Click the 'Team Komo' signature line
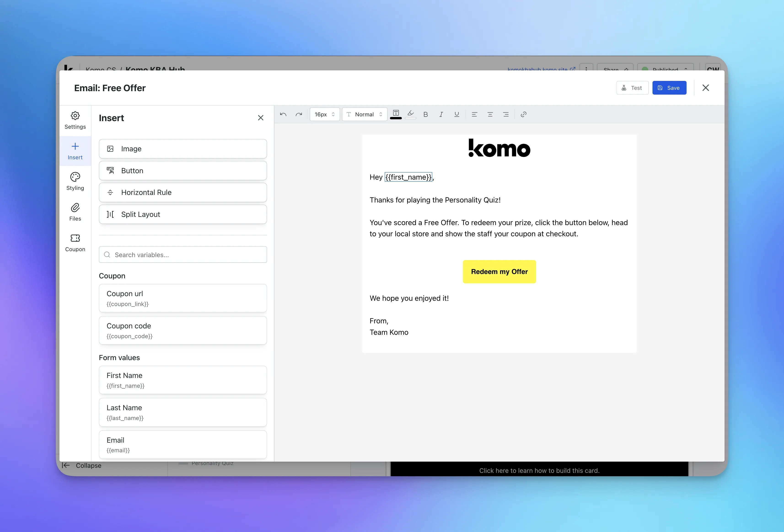The image size is (784, 532). pyautogui.click(x=389, y=332)
